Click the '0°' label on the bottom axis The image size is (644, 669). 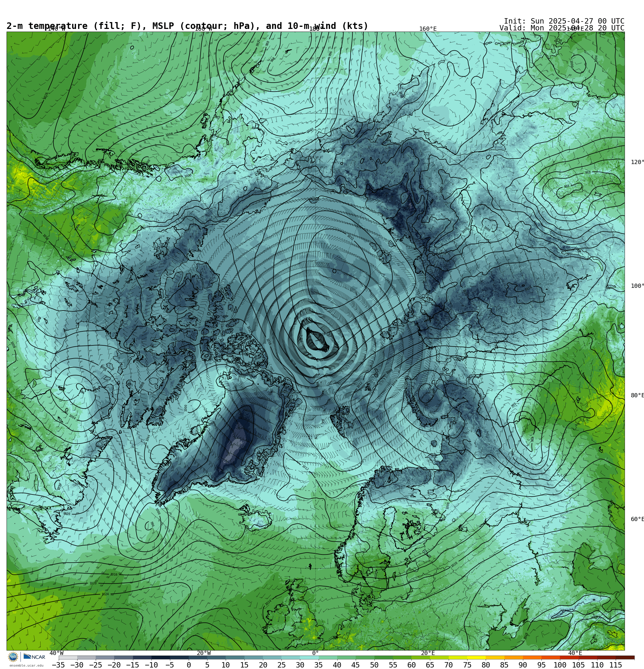point(315,653)
